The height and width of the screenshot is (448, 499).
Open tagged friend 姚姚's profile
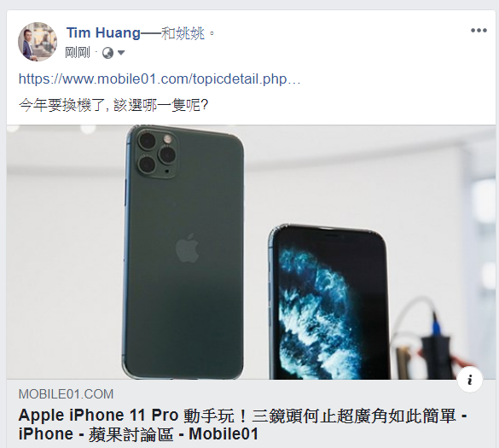pyautogui.click(x=190, y=33)
